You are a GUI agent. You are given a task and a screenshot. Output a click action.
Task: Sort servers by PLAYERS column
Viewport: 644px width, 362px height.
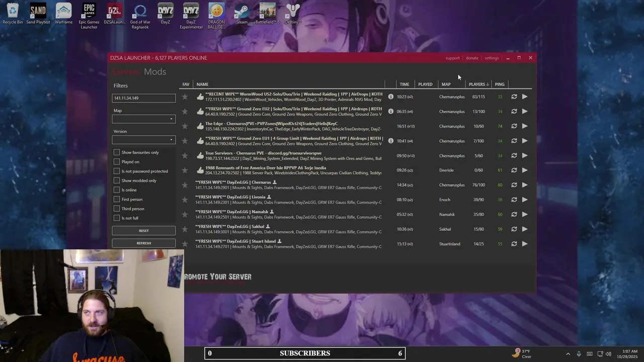[478, 84]
